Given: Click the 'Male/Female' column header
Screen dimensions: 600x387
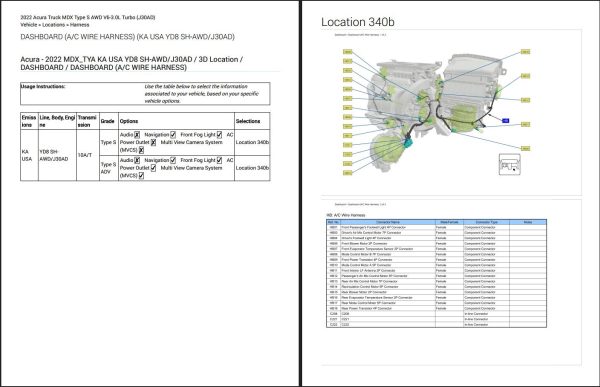Looking at the screenshot, I should (449, 222).
